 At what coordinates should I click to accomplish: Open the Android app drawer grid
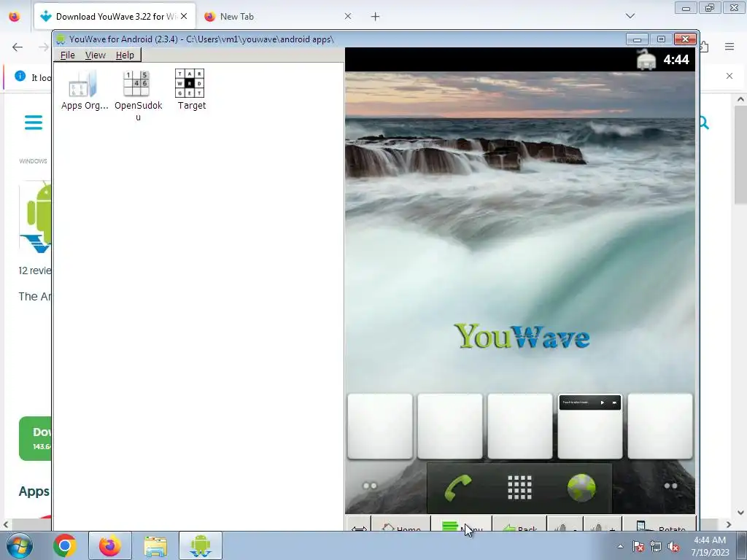tap(519, 488)
